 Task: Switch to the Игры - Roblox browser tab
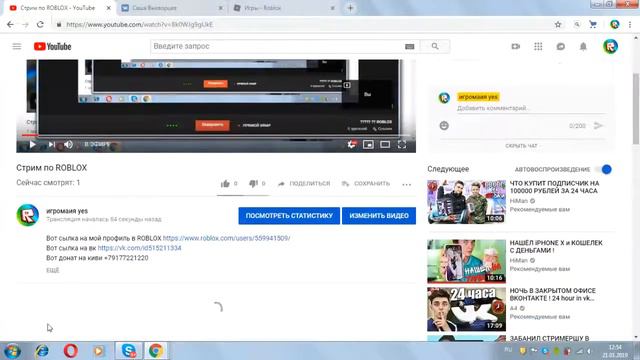(x=283, y=8)
